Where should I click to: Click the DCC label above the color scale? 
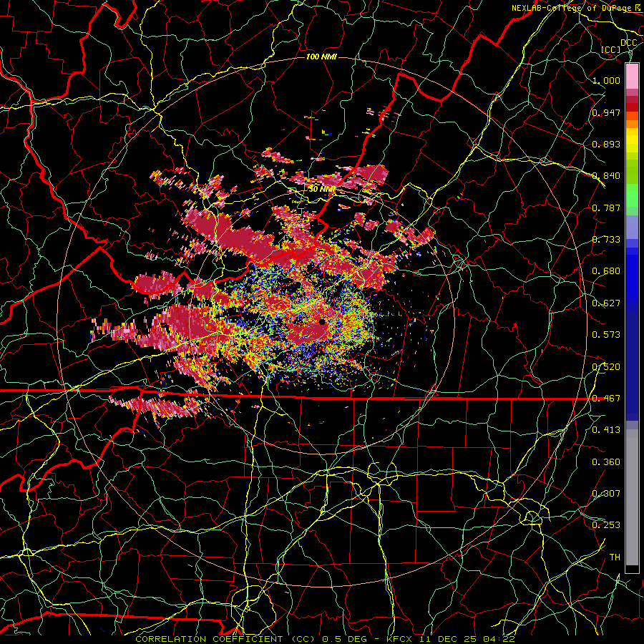pos(628,43)
